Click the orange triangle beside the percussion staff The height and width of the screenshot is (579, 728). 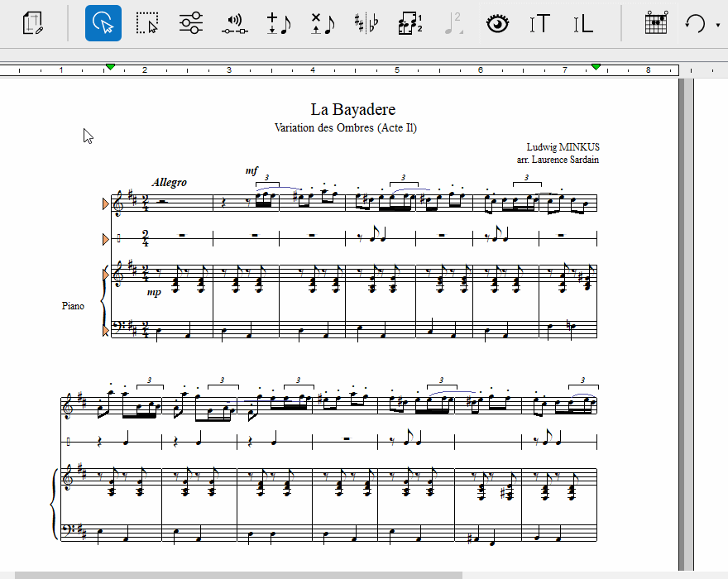105,239
